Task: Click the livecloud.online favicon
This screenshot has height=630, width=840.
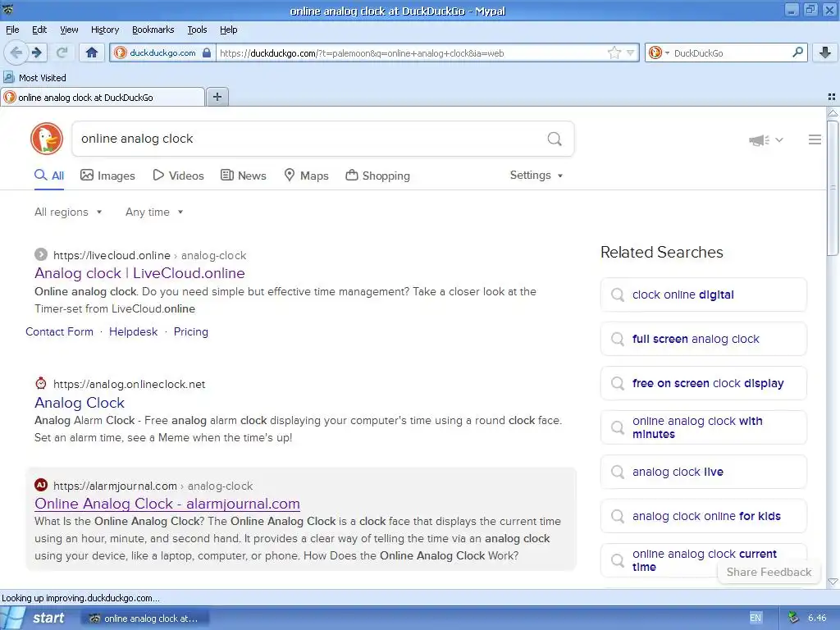Action: [x=41, y=254]
